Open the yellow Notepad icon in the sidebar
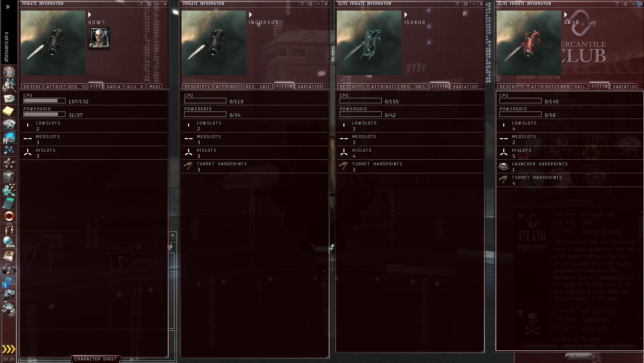This screenshot has width=644, height=363. pyautogui.click(x=9, y=111)
